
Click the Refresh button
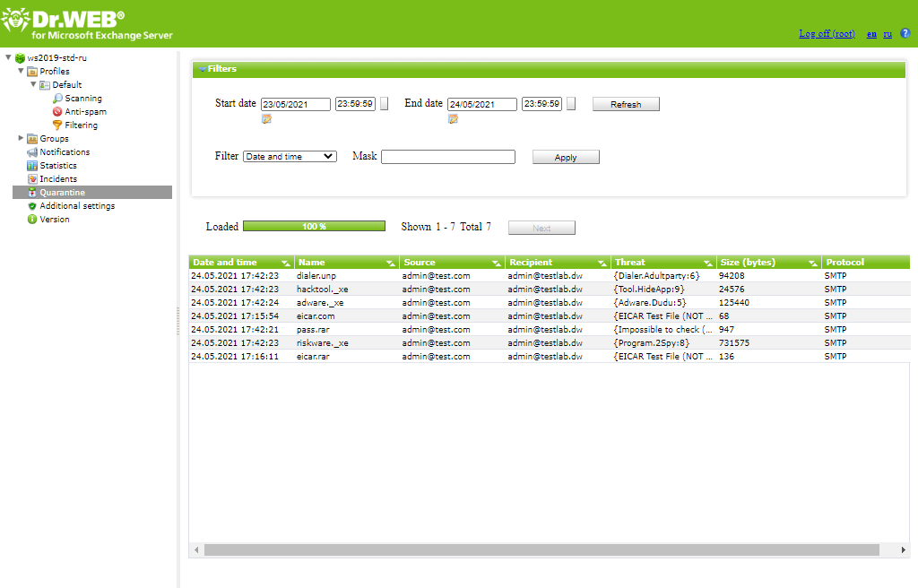[x=626, y=104]
